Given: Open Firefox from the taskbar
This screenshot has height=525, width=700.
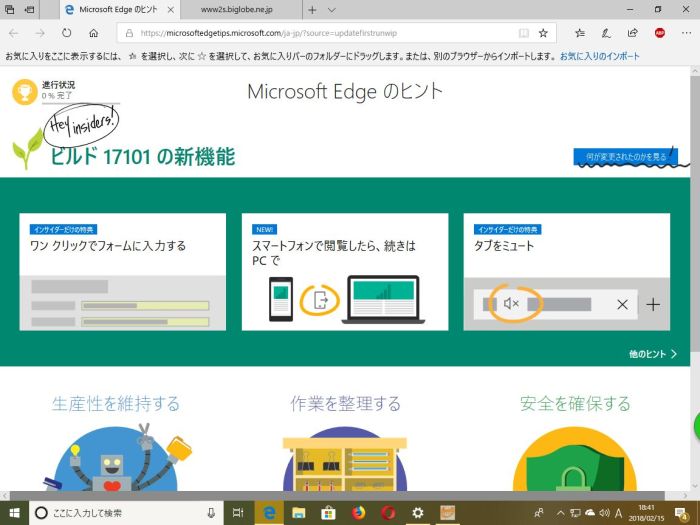Looking at the screenshot, I should tap(357, 512).
